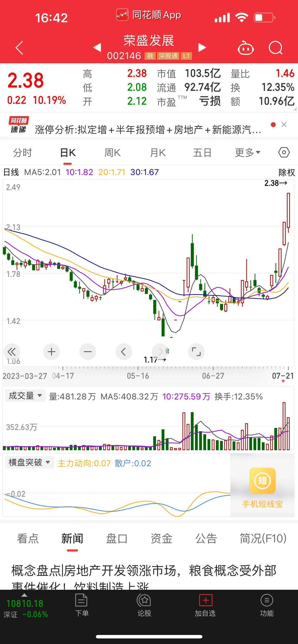Image resolution: width=298 pixels, height=644 pixels.
Task: Switch to the 新闻 tab
Action: click(x=72, y=538)
